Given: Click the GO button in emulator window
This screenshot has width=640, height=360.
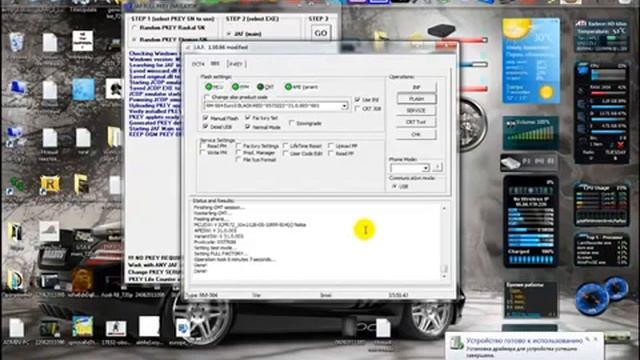Looking at the screenshot, I should pyautogui.click(x=320, y=33).
